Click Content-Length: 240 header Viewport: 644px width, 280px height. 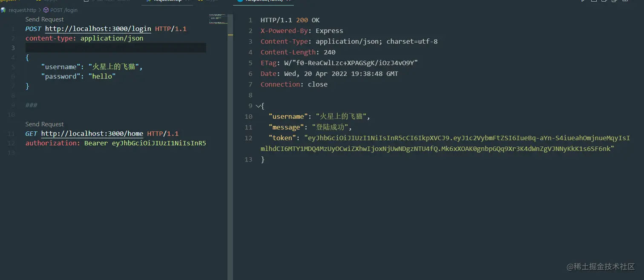pyautogui.click(x=298, y=52)
